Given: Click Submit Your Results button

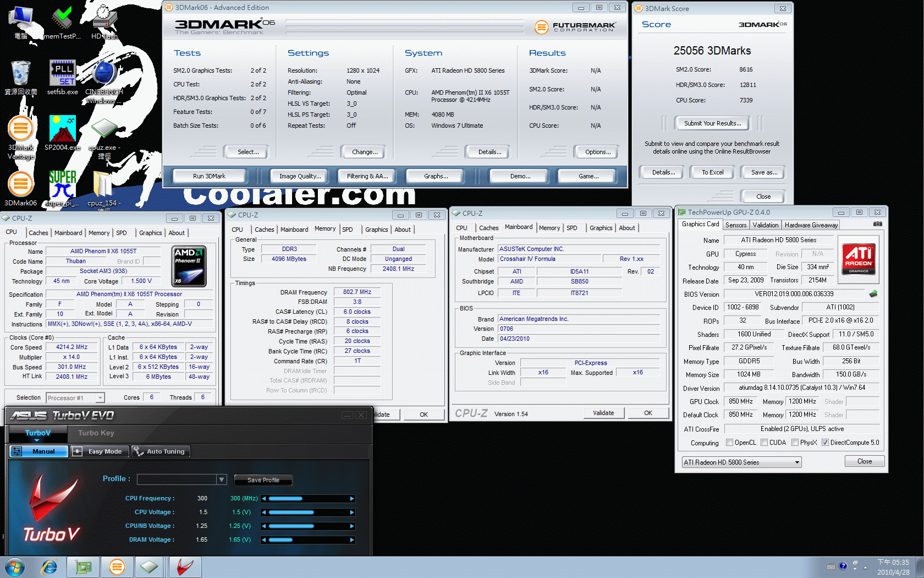Looking at the screenshot, I should point(712,123).
